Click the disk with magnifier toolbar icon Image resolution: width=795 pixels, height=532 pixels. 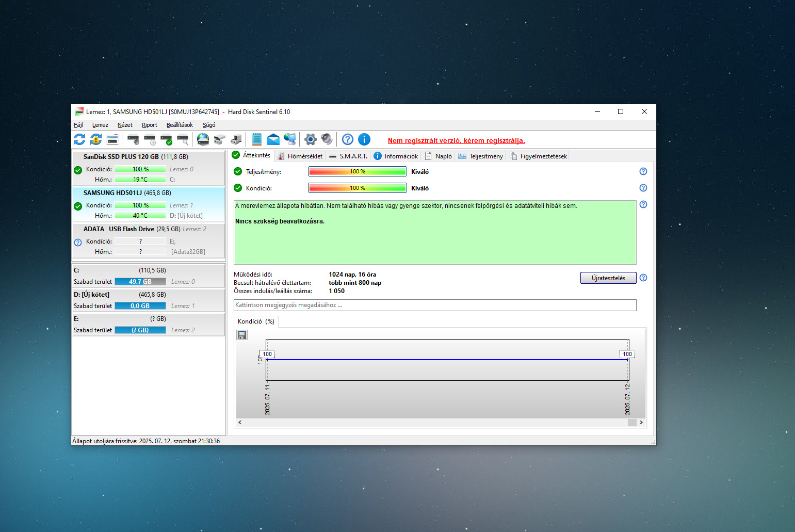point(183,139)
